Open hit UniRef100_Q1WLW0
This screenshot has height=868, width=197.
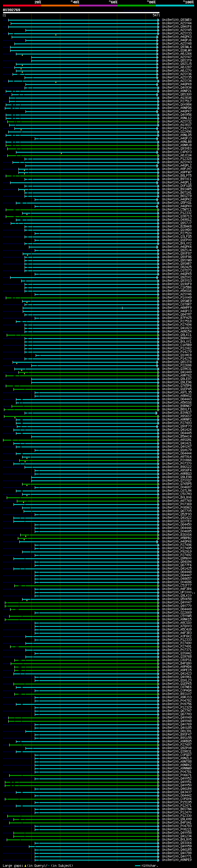pyautogui.click(x=176, y=50)
